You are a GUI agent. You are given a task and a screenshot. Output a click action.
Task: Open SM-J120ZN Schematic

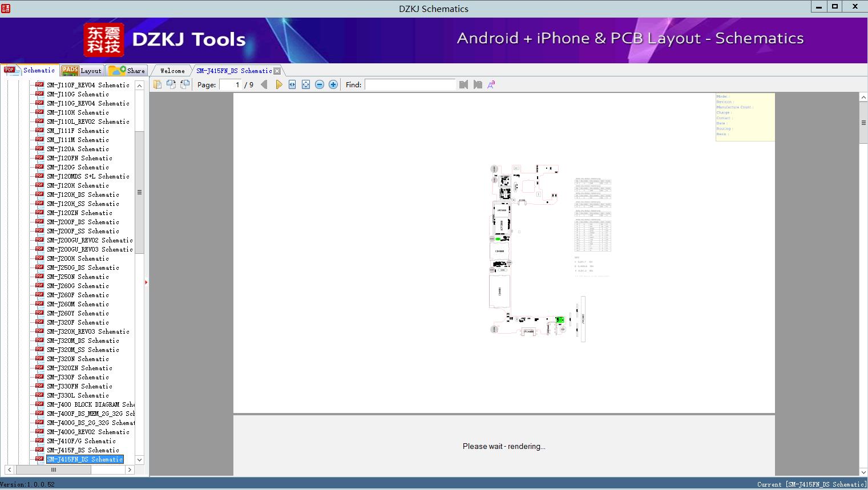79,213
